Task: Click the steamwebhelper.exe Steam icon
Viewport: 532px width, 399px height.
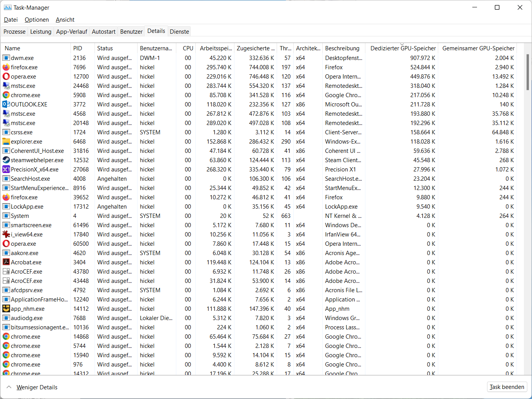Action: (6, 160)
